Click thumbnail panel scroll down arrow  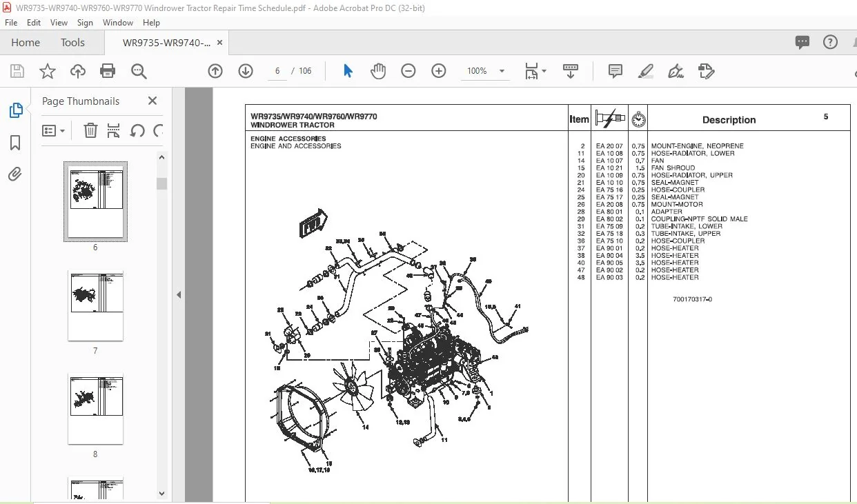pos(161,494)
